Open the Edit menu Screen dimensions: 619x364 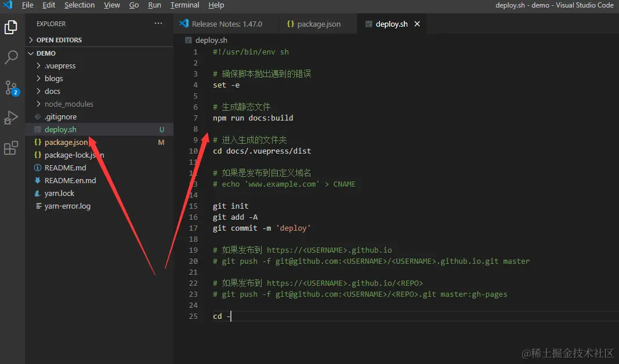[49, 5]
